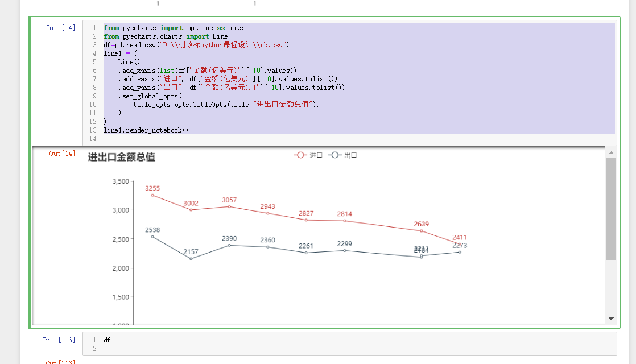
Task: Click the 3057 import data point marker
Action: pos(229,206)
